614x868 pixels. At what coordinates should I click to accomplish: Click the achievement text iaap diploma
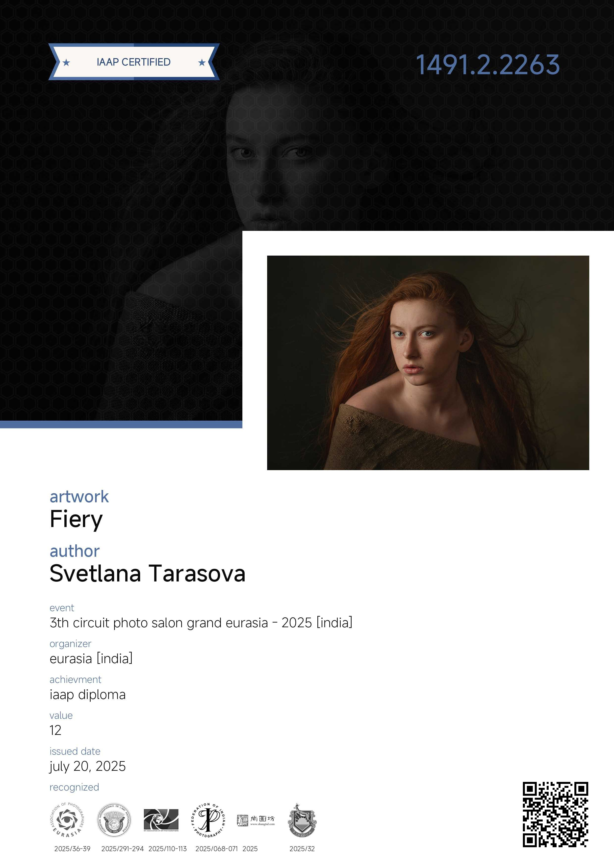click(87, 695)
